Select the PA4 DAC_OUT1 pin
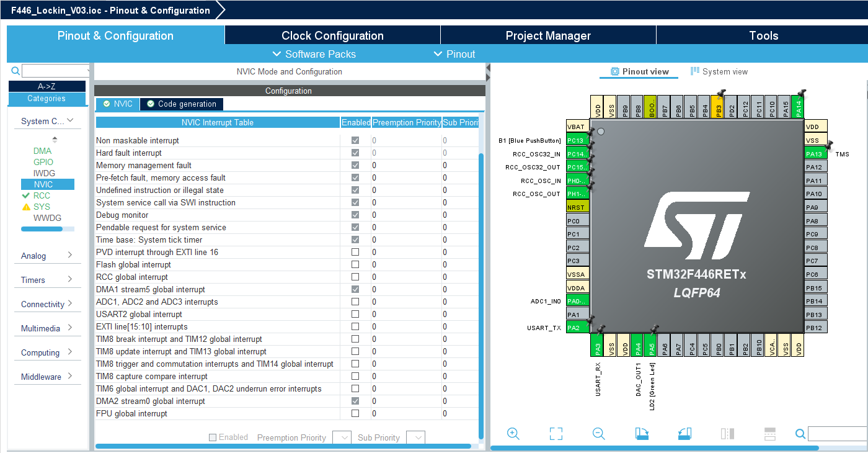 [x=639, y=345]
